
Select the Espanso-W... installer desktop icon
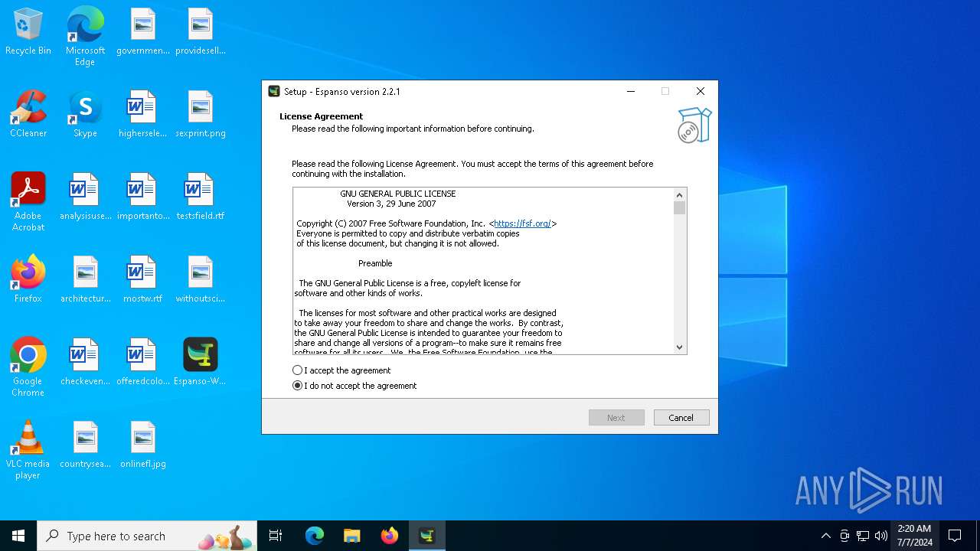tap(201, 363)
